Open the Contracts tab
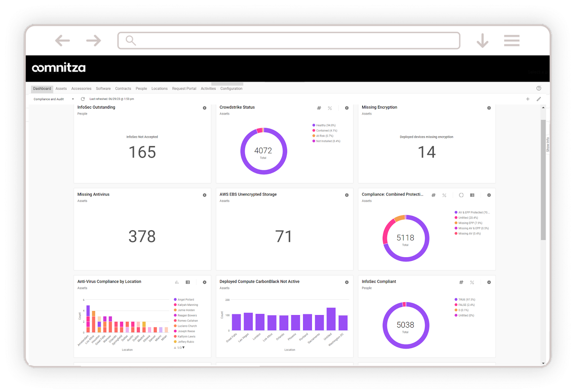Viewport: 575px width, 392px height. click(123, 89)
